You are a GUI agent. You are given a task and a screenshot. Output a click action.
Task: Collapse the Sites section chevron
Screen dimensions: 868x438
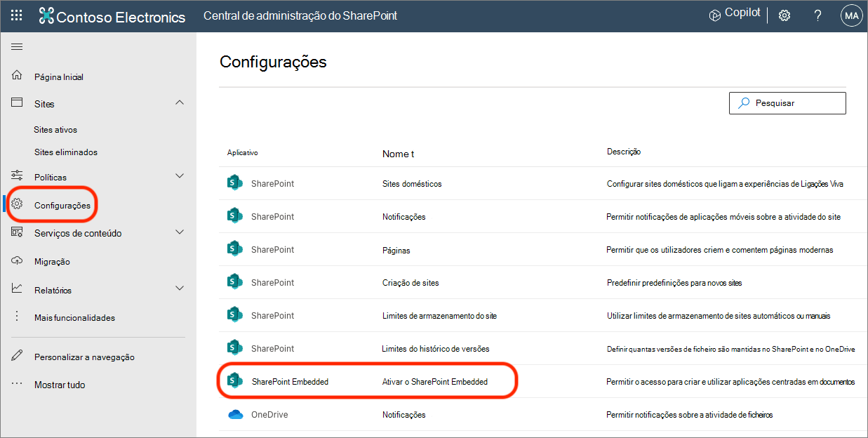pos(180,102)
